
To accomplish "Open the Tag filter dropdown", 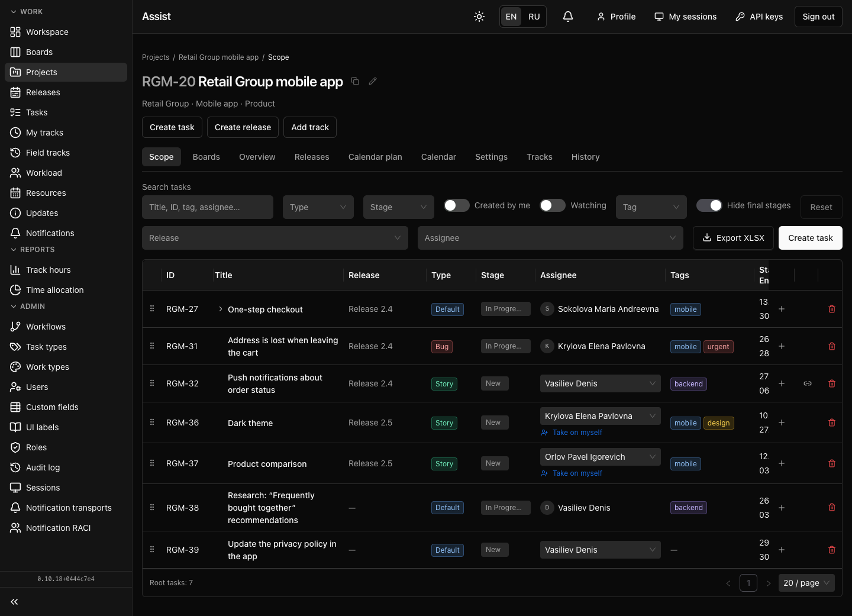I will click(651, 207).
